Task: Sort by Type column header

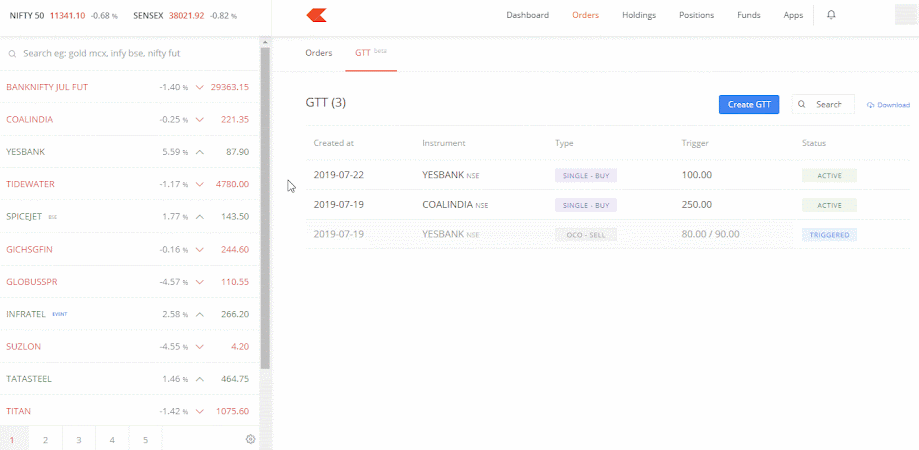Action: click(x=564, y=143)
